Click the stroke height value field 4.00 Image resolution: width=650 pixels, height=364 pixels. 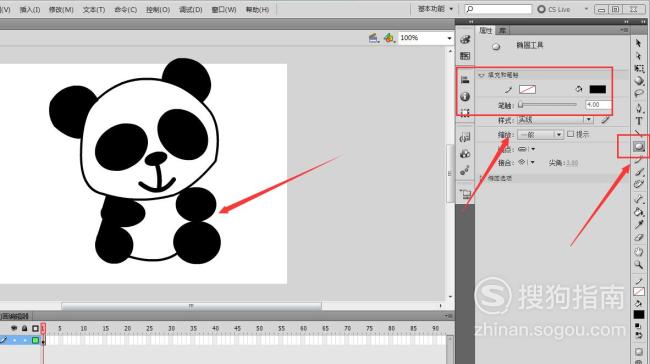click(598, 105)
